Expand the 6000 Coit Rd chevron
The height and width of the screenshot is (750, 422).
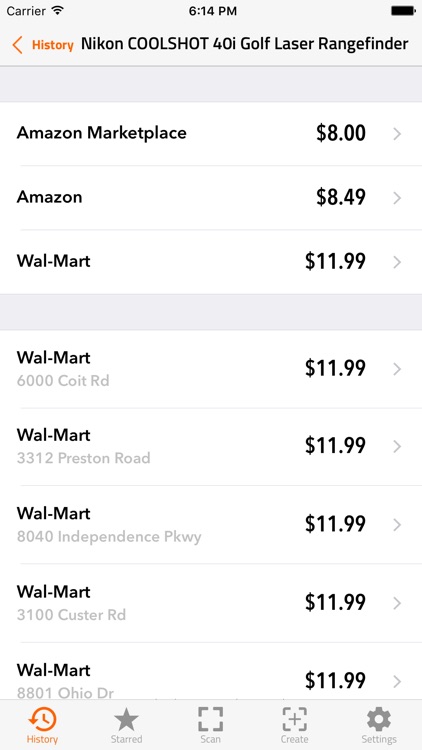[397, 369]
